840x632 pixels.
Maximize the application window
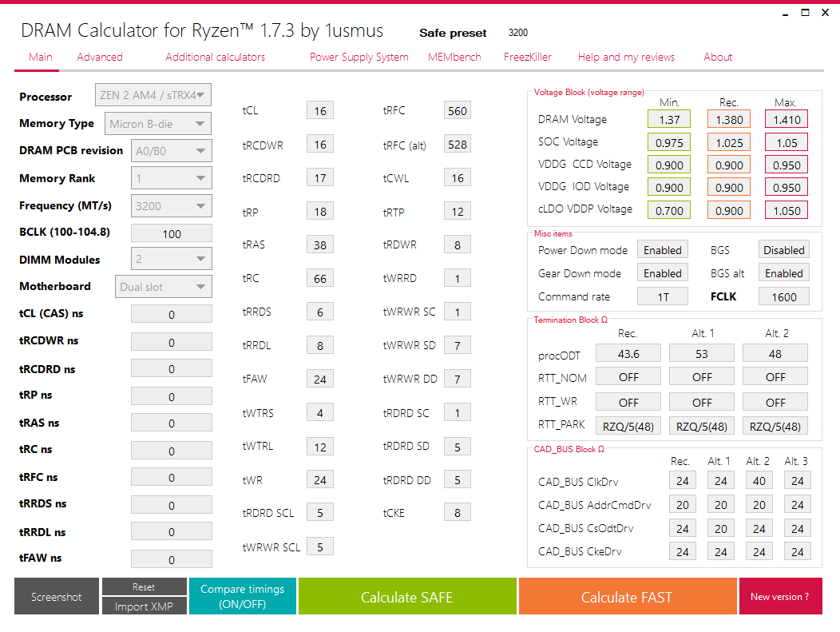[x=805, y=12]
